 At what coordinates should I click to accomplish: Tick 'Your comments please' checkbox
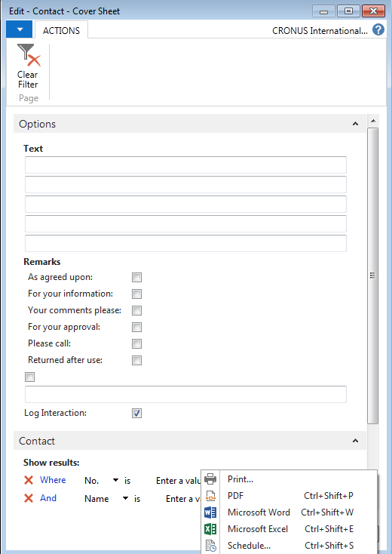click(137, 310)
